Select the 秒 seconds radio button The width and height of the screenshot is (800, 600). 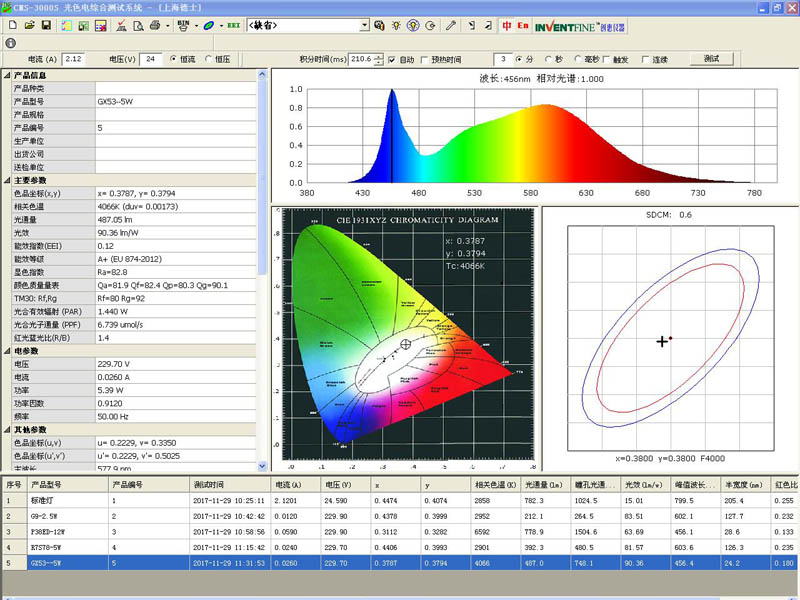point(549,59)
